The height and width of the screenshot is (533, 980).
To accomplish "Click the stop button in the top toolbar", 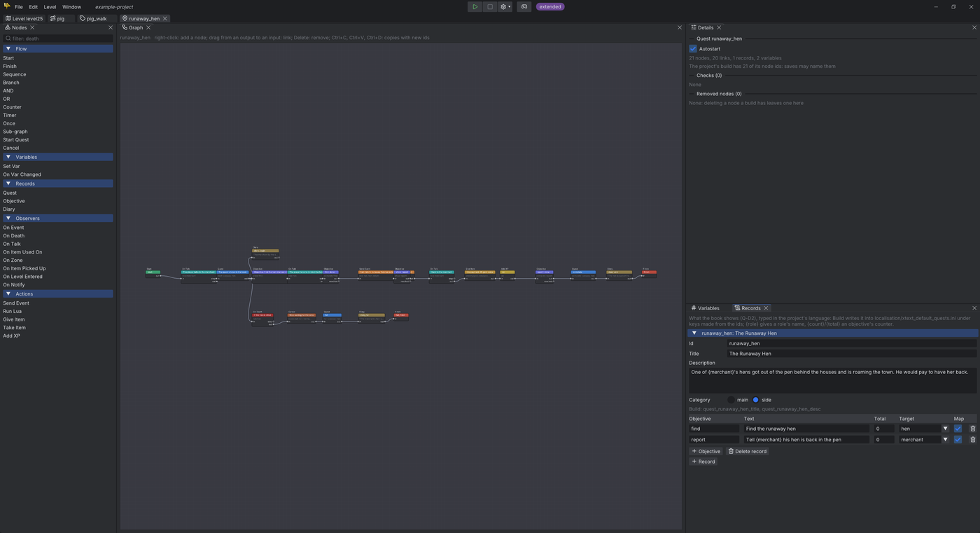I will click(x=490, y=7).
